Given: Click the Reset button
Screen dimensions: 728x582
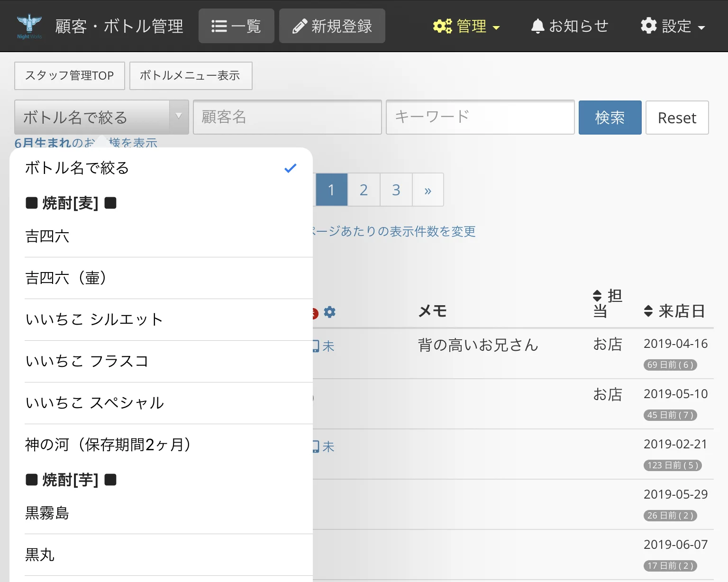Looking at the screenshot, I should [x=677, y=118].
